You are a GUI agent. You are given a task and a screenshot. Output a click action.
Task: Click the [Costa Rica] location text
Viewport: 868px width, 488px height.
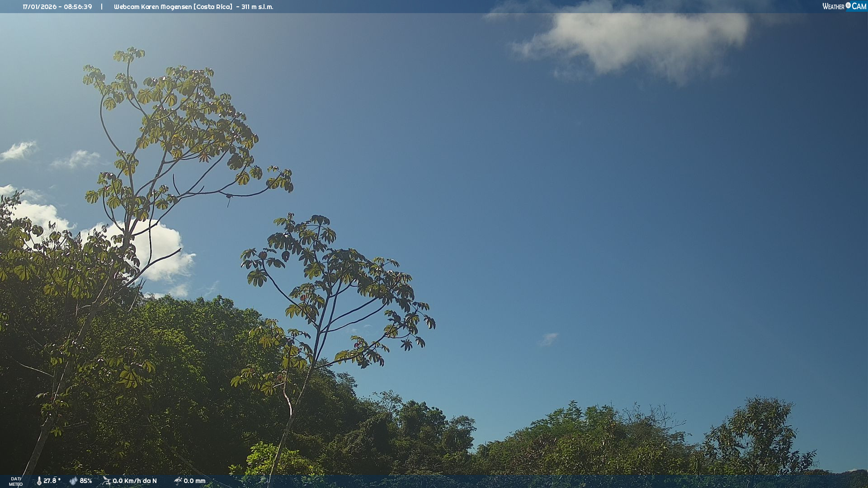(213, 7)
